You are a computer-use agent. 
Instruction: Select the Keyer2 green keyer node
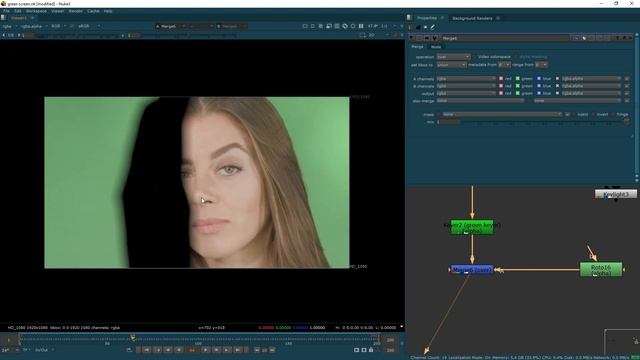[472, 227]
